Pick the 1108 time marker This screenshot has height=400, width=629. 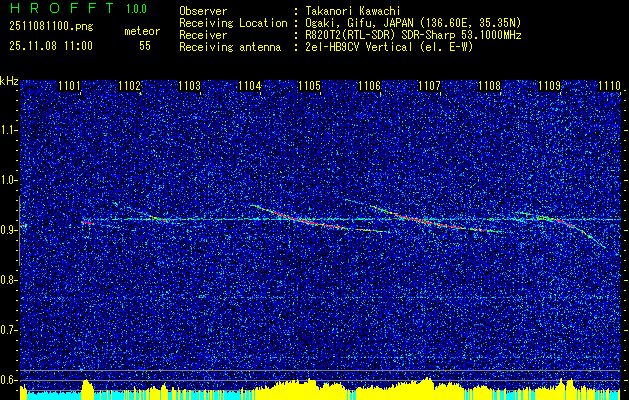tap(490, 87)
